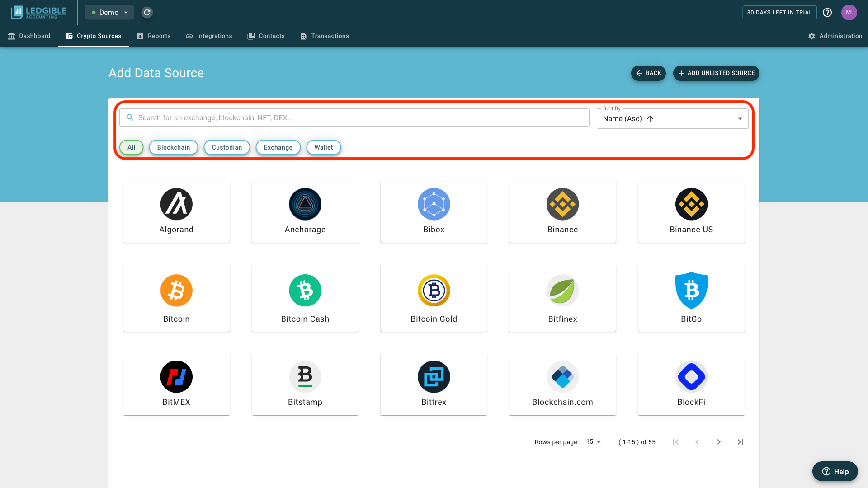This screenshot has height=488, width=868.
Task: Click the Binance logo icon
Action: (x=563, y=204)
